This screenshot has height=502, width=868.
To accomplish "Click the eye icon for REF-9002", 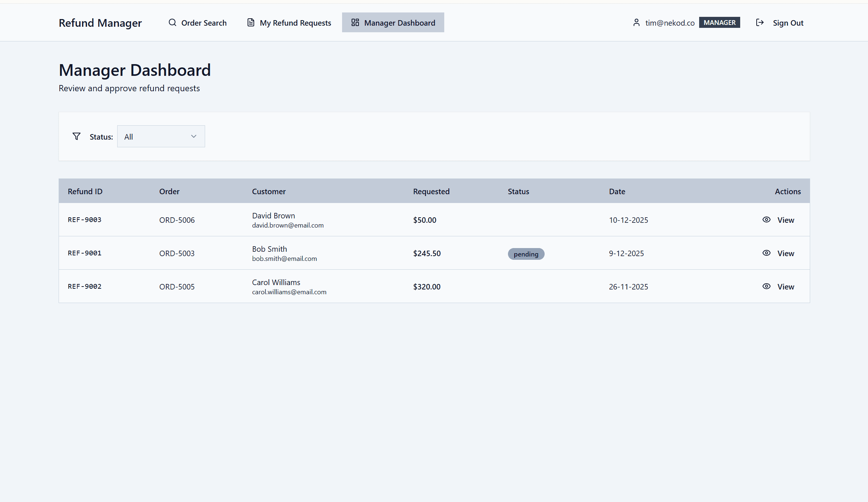I will tap(767, 287).
